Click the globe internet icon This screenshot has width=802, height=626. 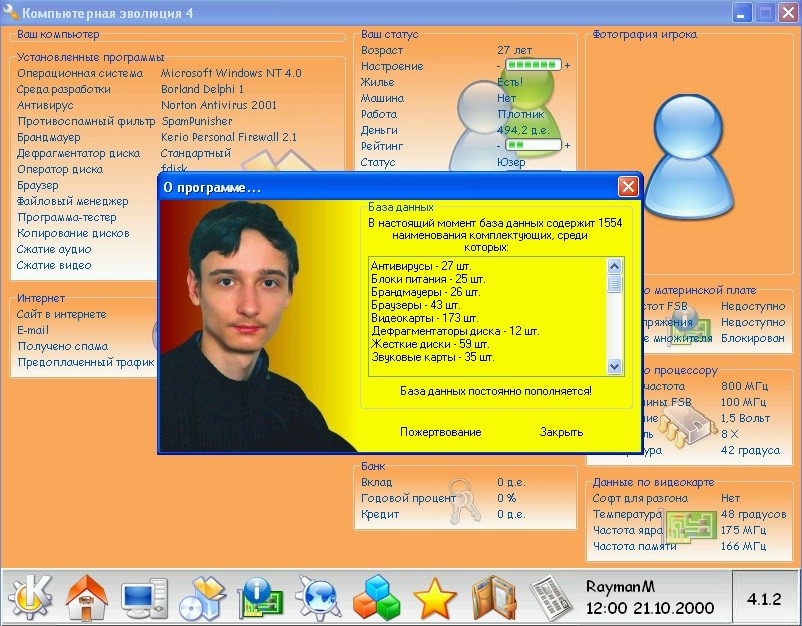319,597
